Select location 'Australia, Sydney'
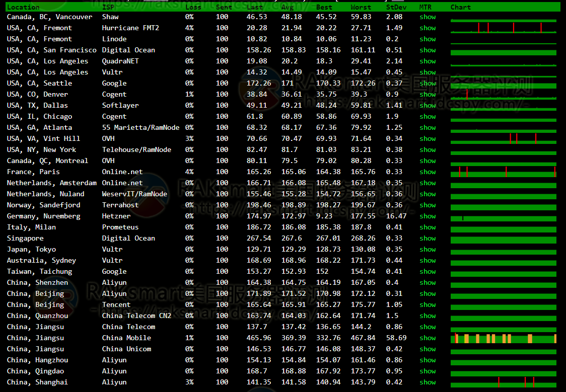Viewport: 566px width, 392px height. coord(41,261)
